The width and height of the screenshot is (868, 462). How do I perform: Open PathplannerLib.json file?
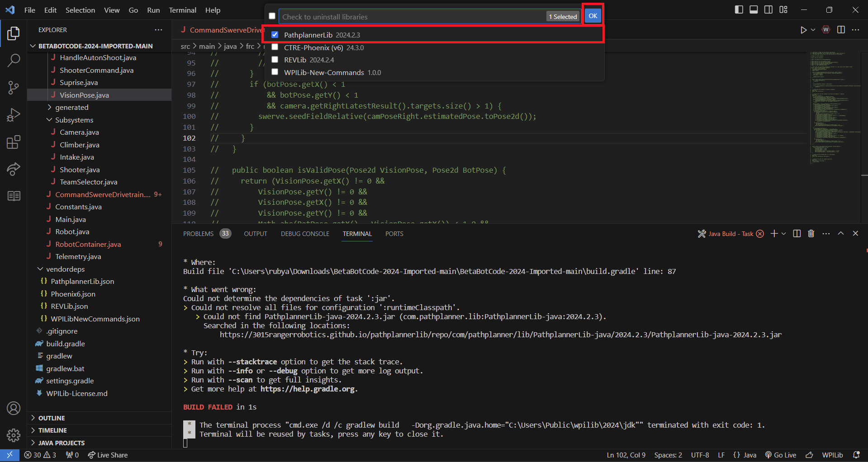click(82, 281)
